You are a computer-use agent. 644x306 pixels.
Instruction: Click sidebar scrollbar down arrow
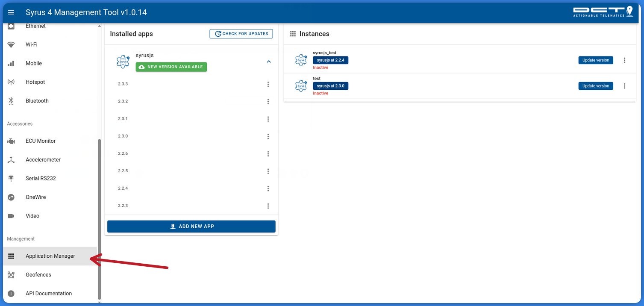click(x=100, y=303)
